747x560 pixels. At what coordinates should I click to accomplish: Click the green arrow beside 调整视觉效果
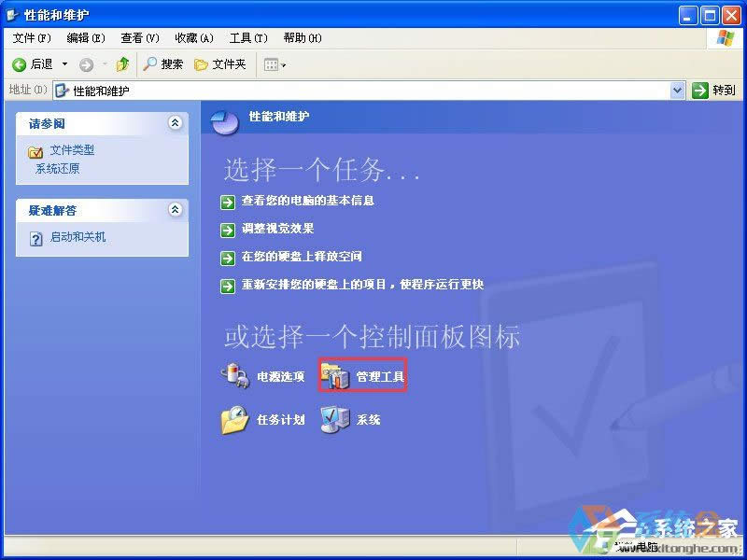click(x=229, y=231)
